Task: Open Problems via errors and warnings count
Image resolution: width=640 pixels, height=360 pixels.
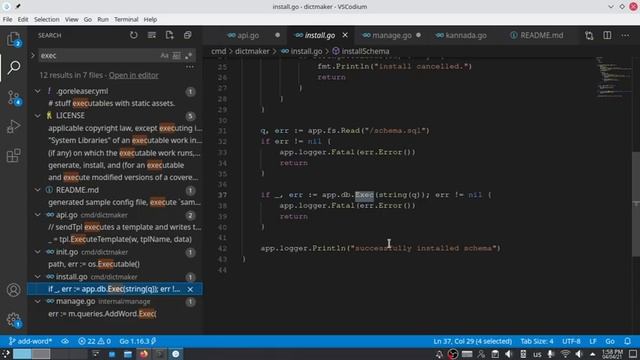Action: (x=94, y=341)
